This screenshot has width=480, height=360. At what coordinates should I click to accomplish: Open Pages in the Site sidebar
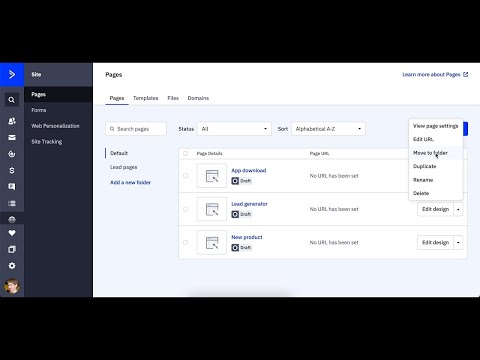tap(58, 94)
